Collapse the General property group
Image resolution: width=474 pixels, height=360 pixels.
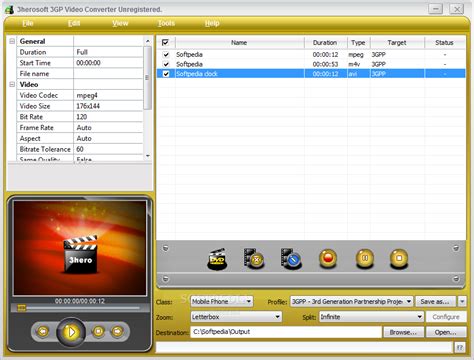point(12,41)
